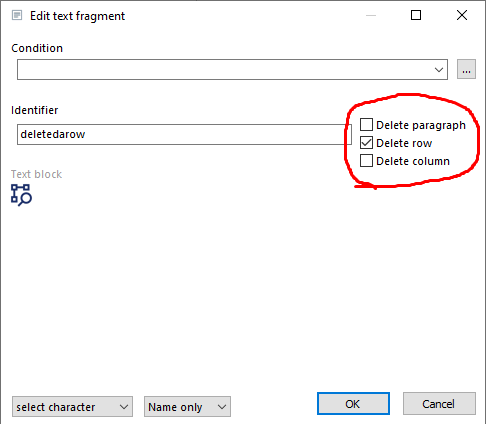
Task: Click the greyed Text block label
Action: tap(37, 174)
